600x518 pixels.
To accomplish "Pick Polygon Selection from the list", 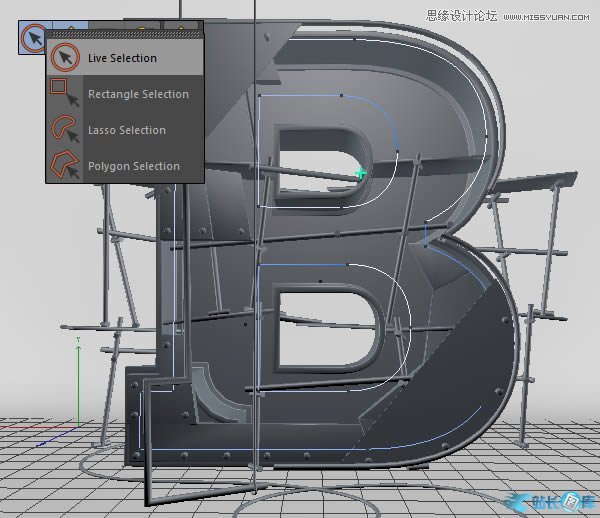I will tap(133, 166).
